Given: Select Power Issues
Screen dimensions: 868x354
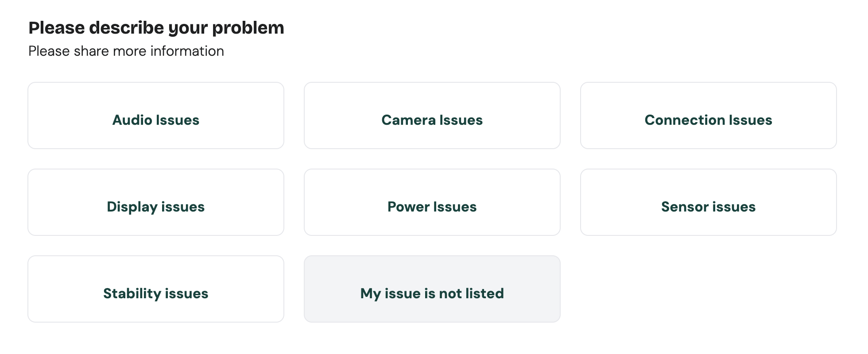Looking at the screenshot, I should [432, 203].
